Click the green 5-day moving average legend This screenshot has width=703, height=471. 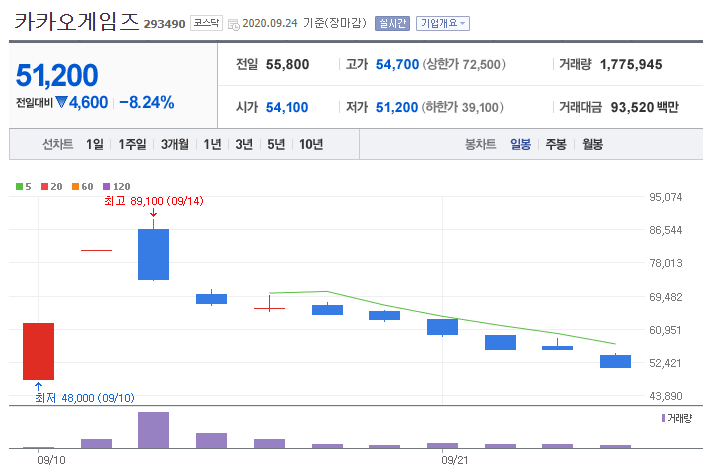tap(24, 186)
